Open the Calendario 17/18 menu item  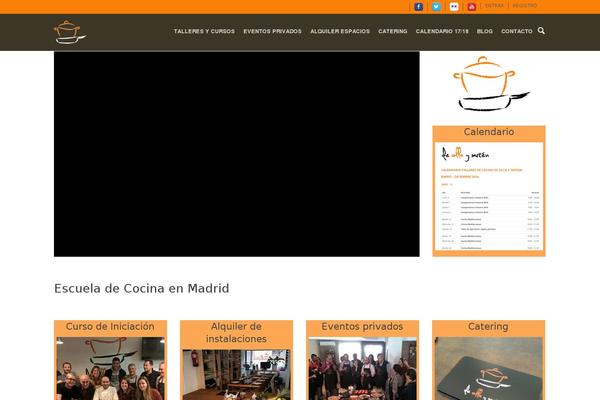point(442,31)
